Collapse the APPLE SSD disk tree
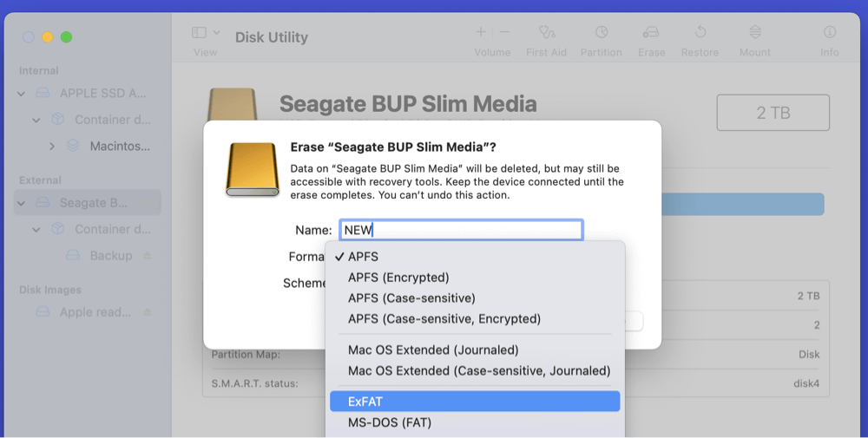The height and width of the screenshot is (438, 868). click(x=22, y=94)
